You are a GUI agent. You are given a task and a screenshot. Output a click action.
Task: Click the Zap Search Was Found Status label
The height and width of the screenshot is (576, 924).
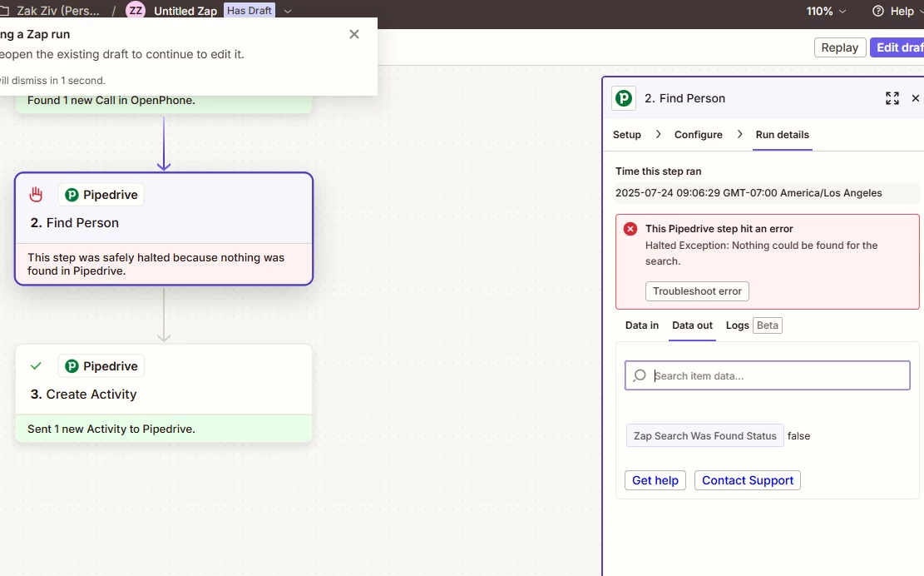[704, 435]
